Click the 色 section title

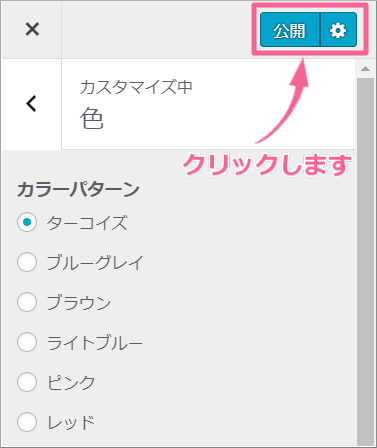pyautogui.click(x=92, y=119)
